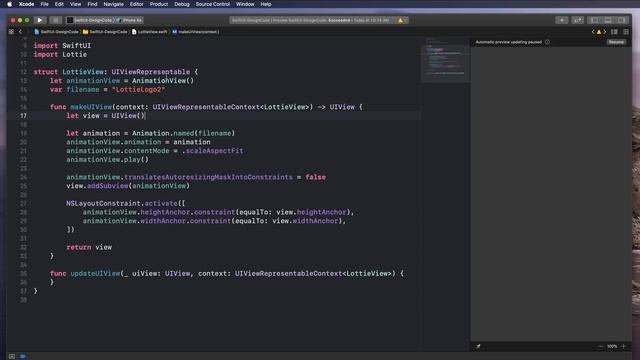Viewport: 640px width, 360px height.
Task: Click the "LottieLogo2" string literal
Action: (x=138, y=90)
